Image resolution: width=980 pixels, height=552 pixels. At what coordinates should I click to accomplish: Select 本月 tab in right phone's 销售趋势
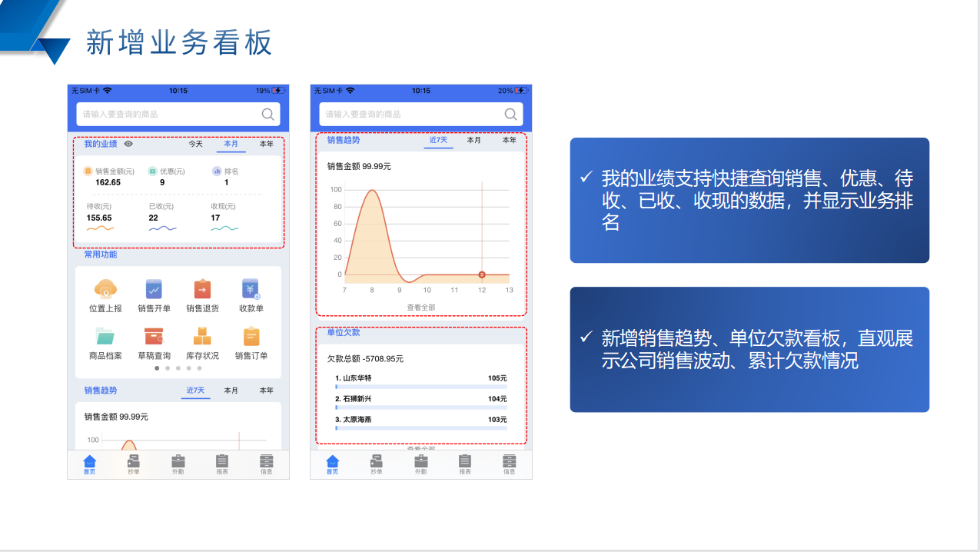point(473,141)
